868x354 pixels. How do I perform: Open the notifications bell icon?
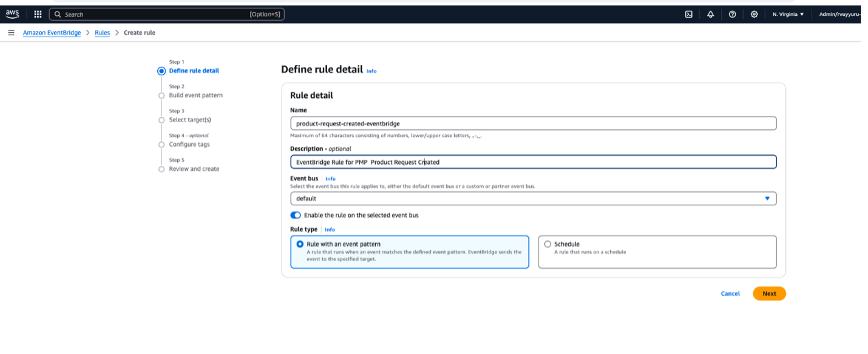(711, 14)
